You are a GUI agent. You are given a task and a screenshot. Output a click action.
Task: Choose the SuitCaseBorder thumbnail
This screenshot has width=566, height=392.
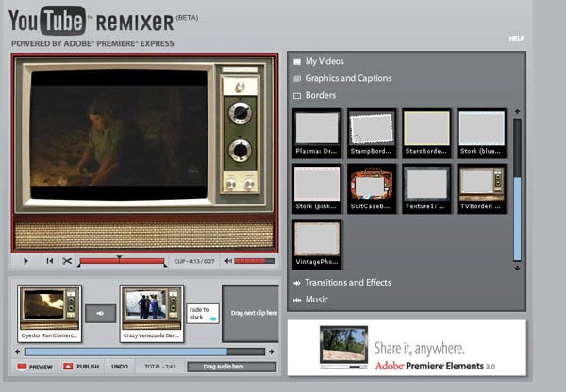[372, 189]
